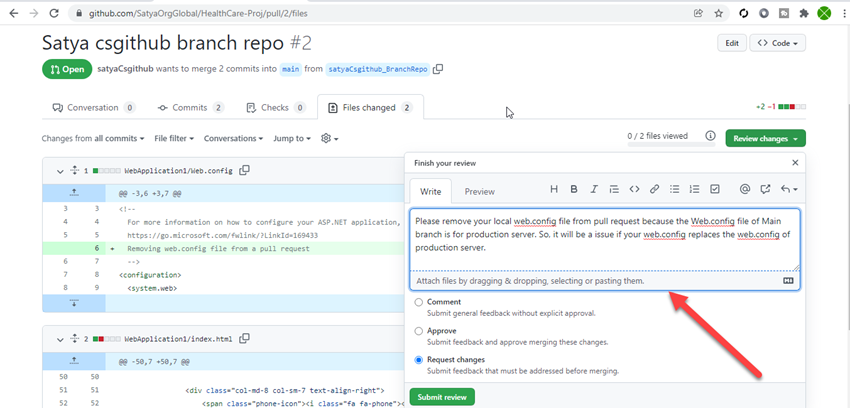Add a numbered list in the review editor
The width and height of the screenshot is (850, 408).
click(x=694, y=189)
